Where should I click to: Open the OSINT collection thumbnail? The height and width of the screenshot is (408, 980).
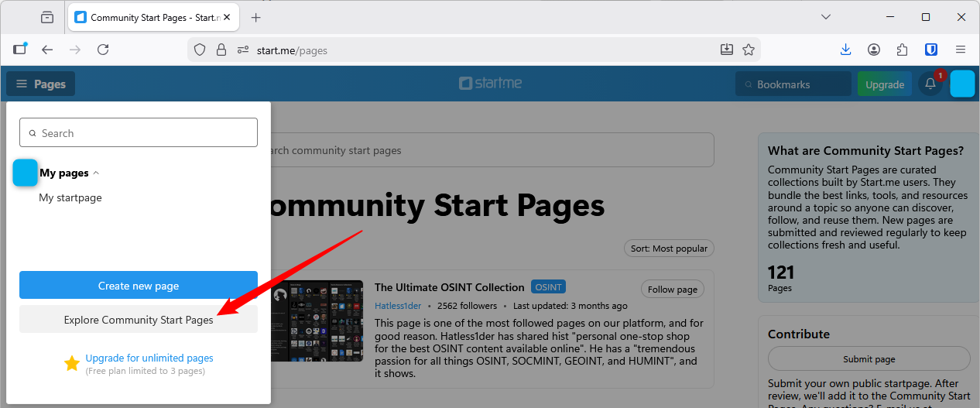click(317, 321)
